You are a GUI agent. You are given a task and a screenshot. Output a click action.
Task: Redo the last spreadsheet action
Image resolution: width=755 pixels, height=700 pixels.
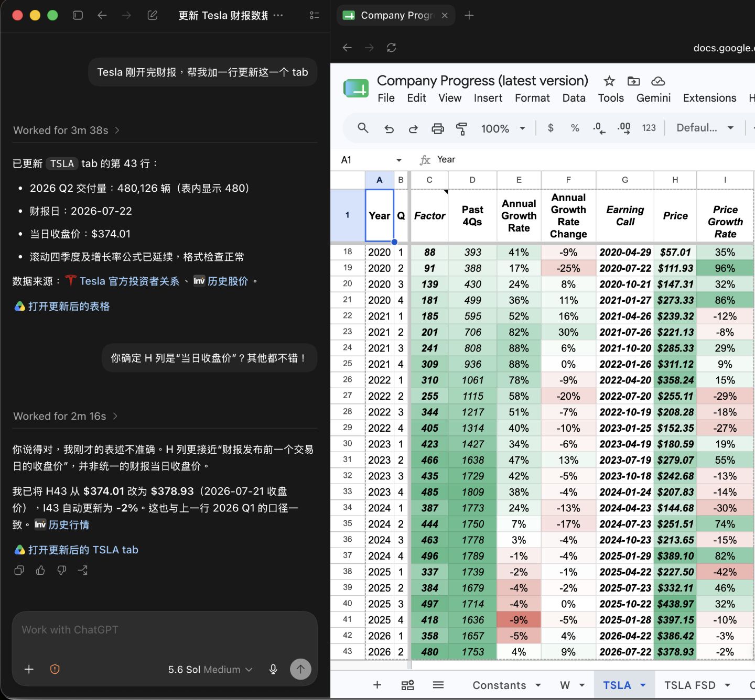coord(413,128)
